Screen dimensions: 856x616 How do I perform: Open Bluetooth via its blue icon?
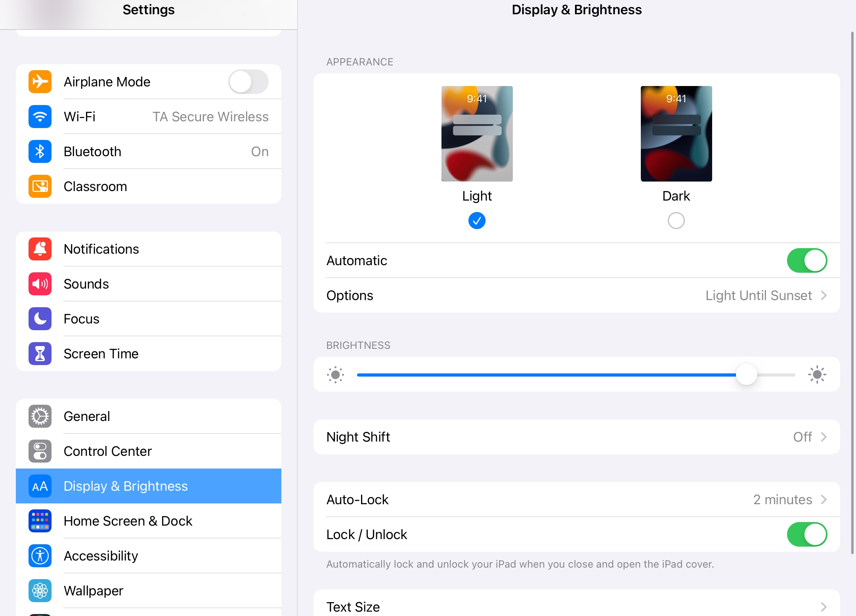40,151
